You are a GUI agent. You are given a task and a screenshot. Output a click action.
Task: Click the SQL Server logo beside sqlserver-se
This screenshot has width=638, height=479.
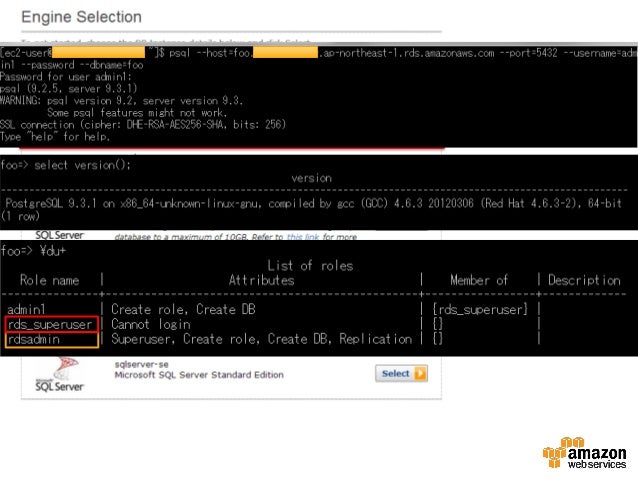coord(59,375)
